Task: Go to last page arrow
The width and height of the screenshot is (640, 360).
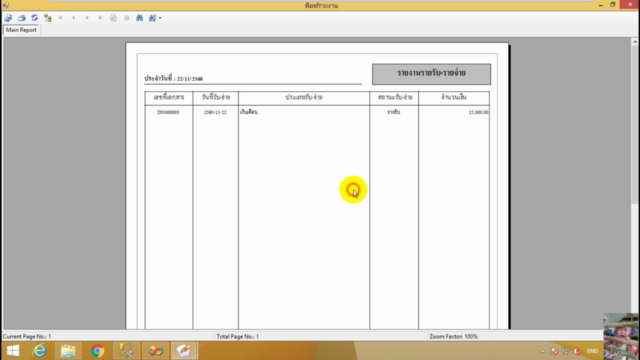Action: tap(100, 18)
